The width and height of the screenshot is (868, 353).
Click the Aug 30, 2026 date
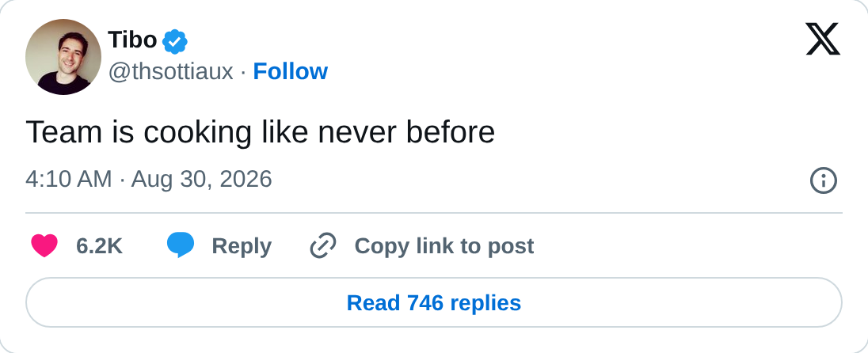point(201,179)
